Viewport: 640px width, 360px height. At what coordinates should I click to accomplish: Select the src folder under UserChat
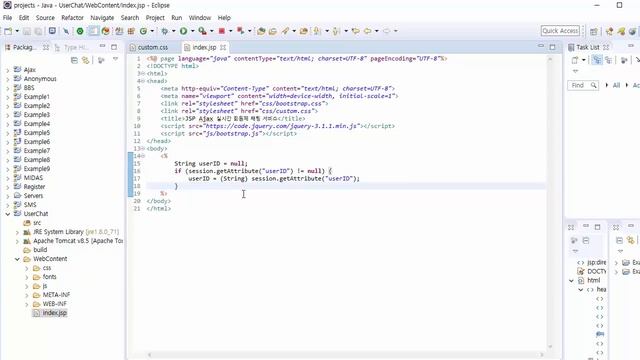[37, 222]
